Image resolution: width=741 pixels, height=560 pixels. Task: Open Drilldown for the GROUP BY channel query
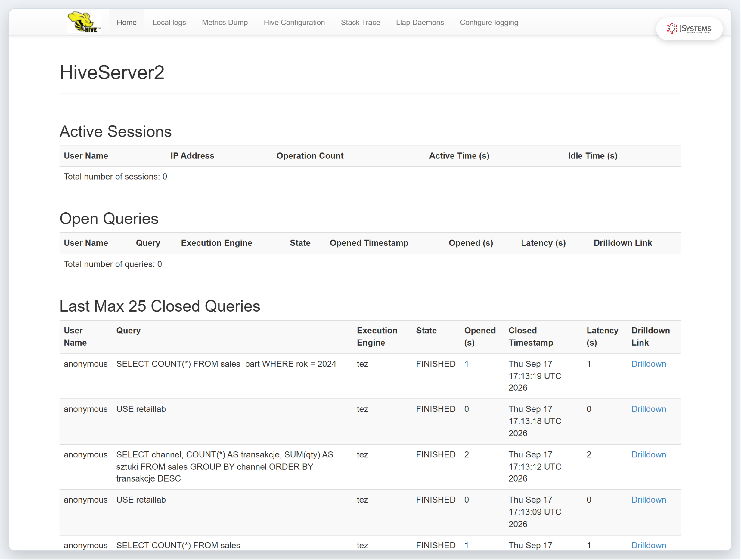(x=649, y=454)
